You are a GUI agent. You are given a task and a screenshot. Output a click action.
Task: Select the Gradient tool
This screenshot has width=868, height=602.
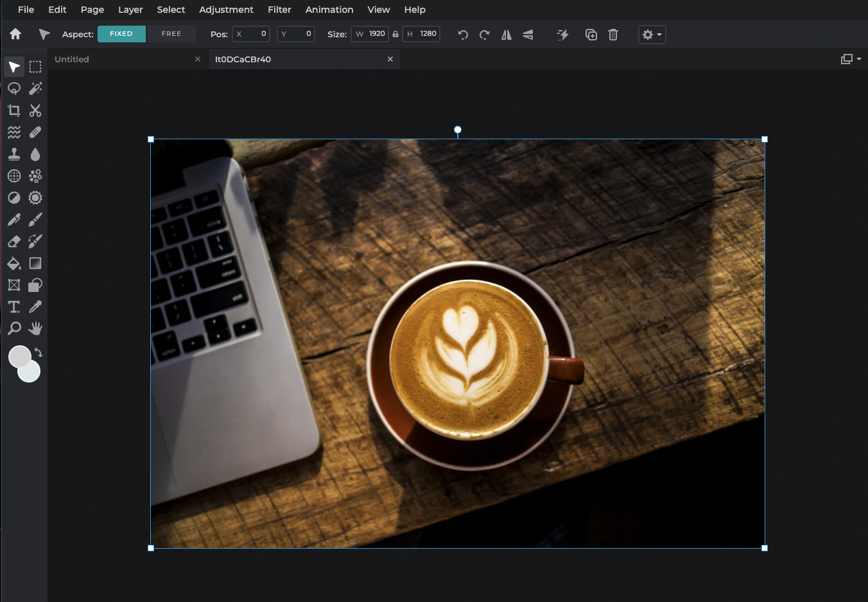pos(35,262)
